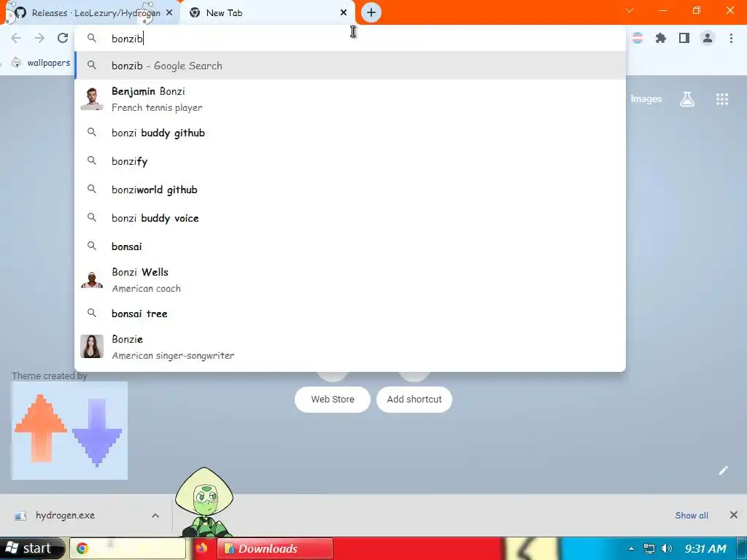Click the Add shortcut button
Screen dimensions: 747x560
(414, 399)
